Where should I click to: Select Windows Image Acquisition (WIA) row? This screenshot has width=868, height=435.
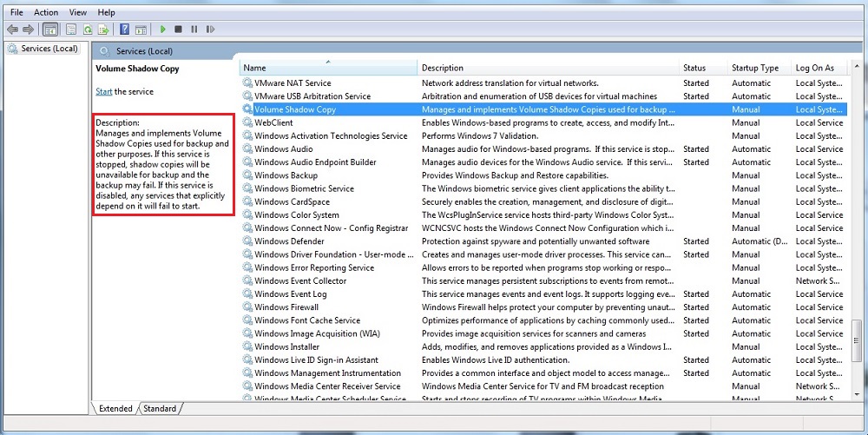[543, 333]
